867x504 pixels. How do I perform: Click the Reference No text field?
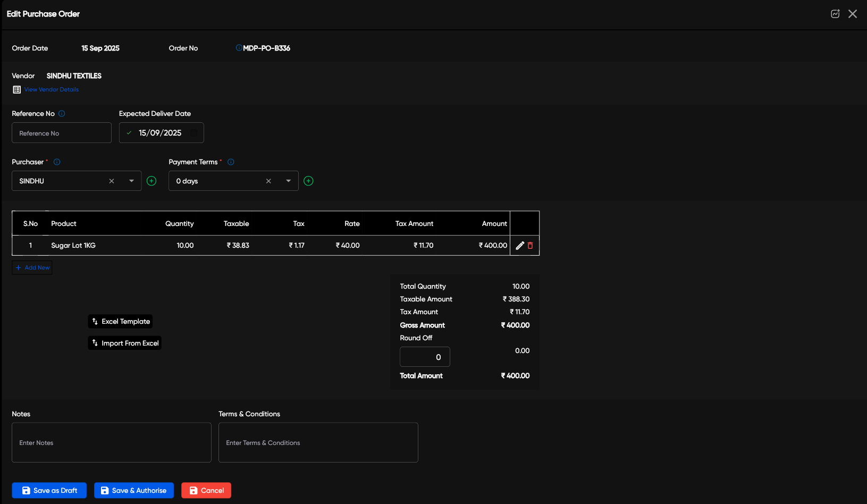coord(62,133)
